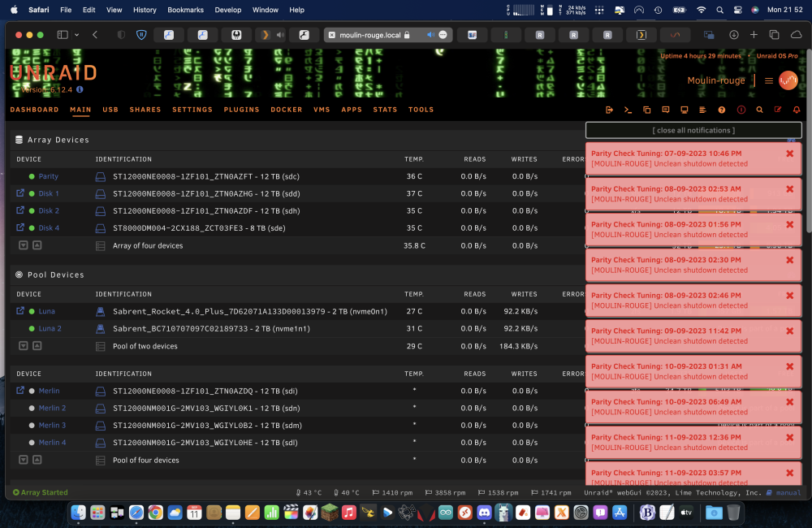This screenshot has width=812, height=528.
Task: Click the red power circle icon
Action: pyautogui.click(x=741, y=110)
